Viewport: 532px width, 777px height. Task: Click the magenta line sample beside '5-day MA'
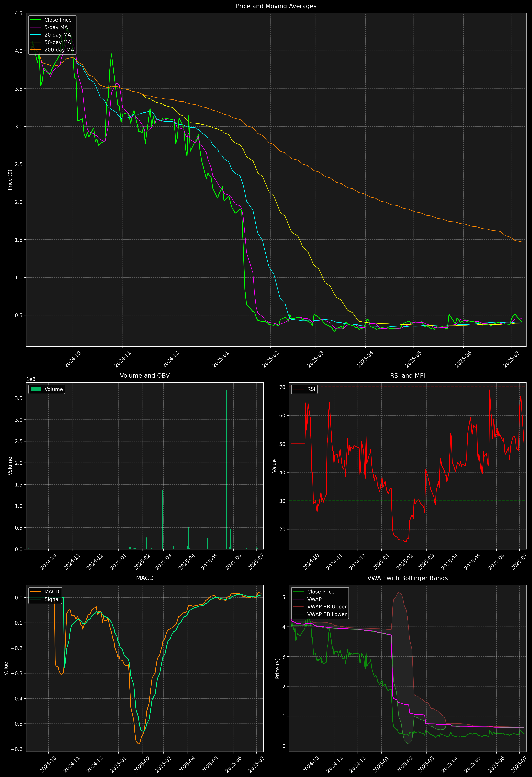36,27
